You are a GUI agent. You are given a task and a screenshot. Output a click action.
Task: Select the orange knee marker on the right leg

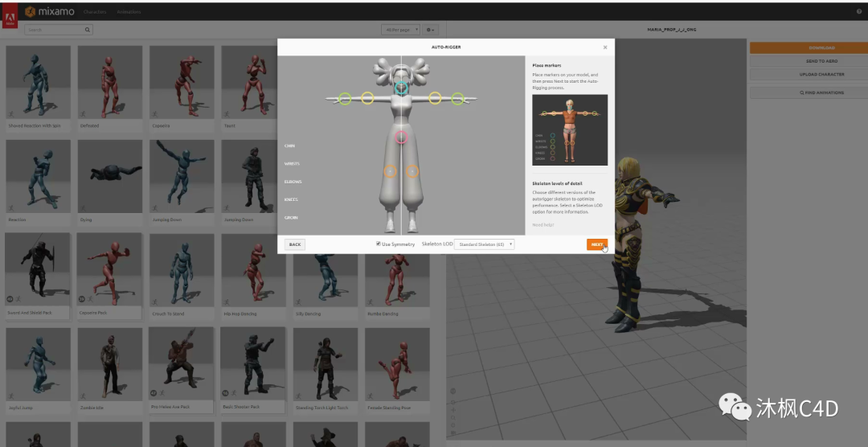(x=411, y=172)
